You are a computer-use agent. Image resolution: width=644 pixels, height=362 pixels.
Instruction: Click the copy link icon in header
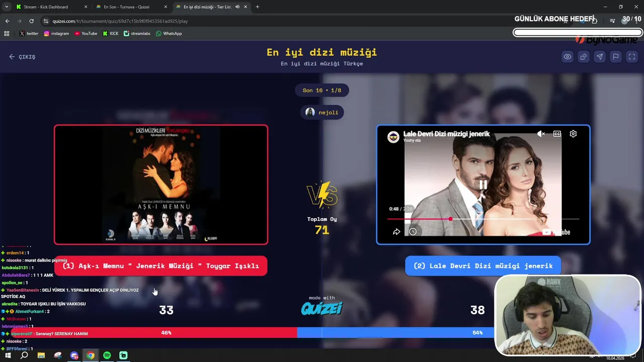point(584,57)
